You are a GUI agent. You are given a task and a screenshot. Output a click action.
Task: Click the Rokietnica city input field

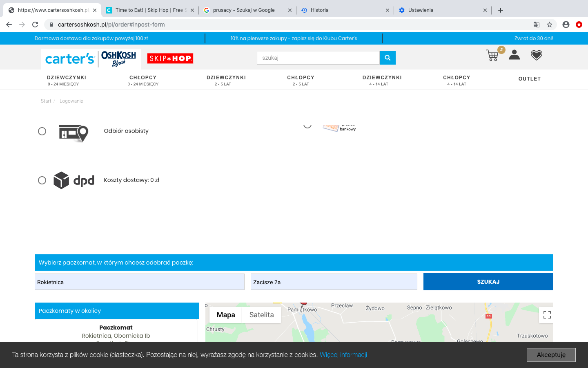(x=139, y=282)
